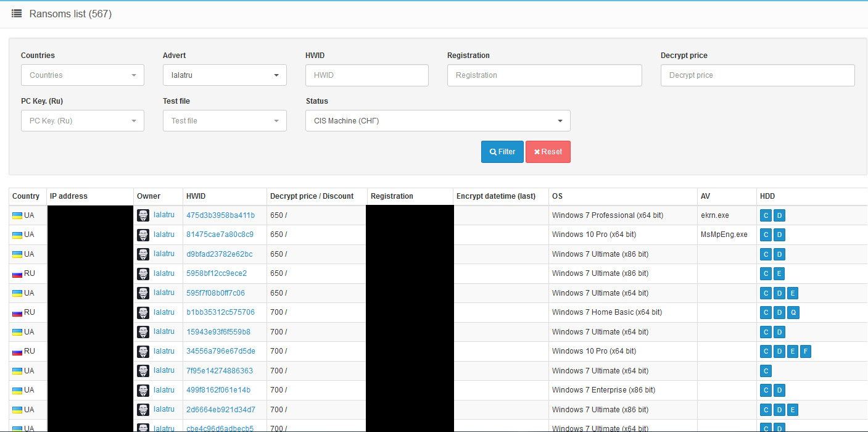Click the HWID filter input field

point(367,75)
